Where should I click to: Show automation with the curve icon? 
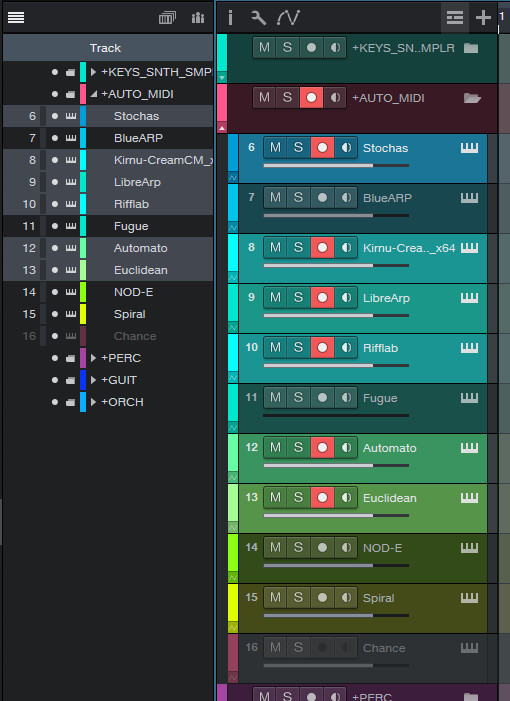point(288,18)
